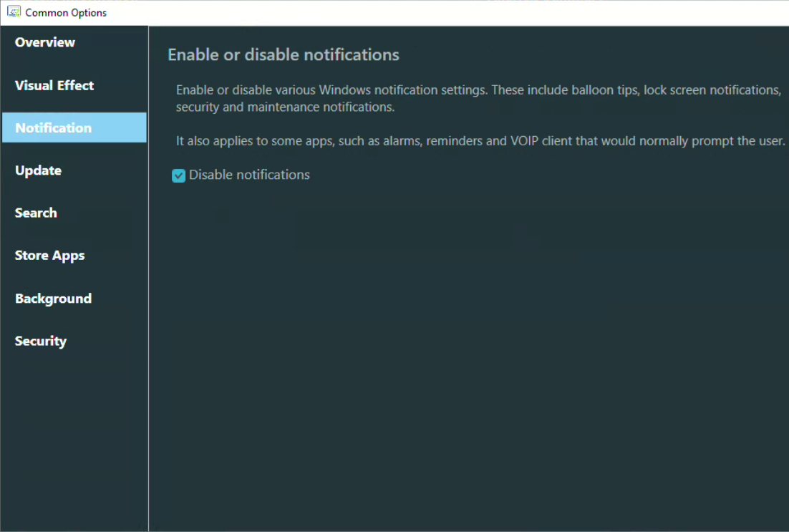Click the Common Options app icon in title bar
The height and width of the screenshot is (532, 789).
click(14, 12)
